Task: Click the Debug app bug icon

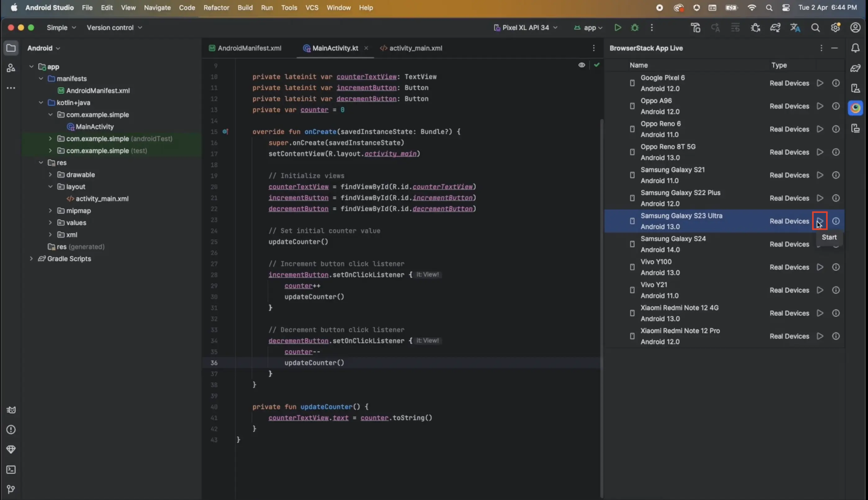Action: point(635,28)
